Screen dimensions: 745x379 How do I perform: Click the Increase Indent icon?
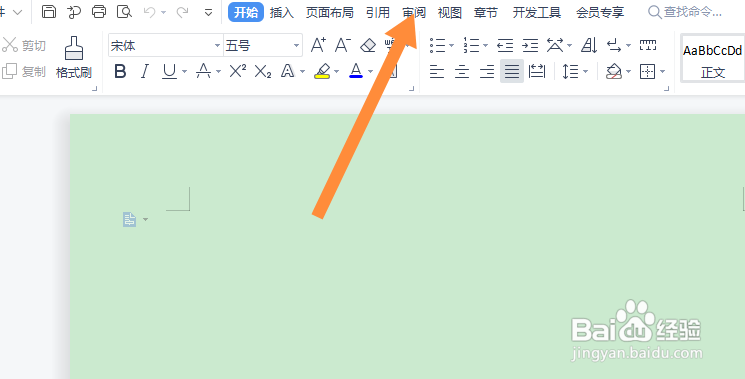(x=530, y=46)
